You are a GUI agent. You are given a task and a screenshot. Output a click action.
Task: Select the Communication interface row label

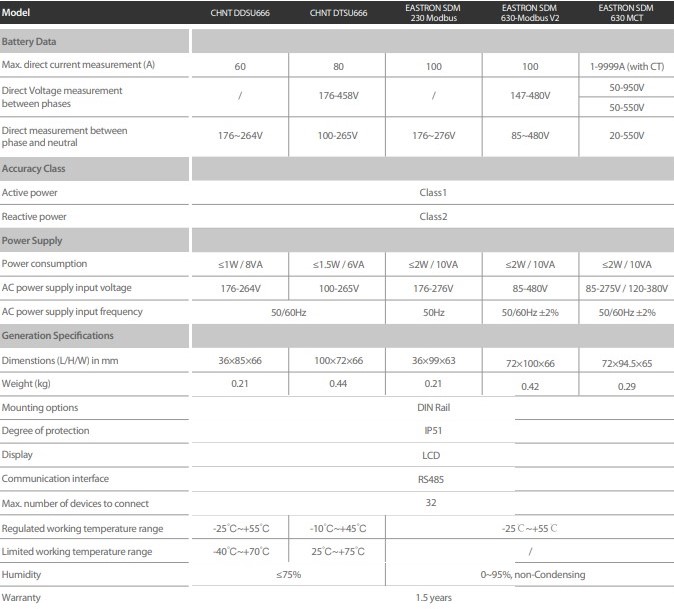click(x=55, y=479)
